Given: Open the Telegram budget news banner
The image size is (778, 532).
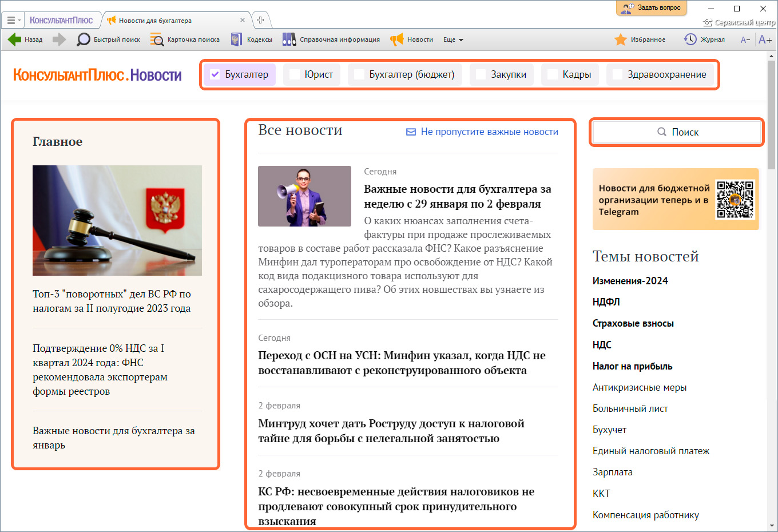Looking at the screenshot, I should tap(676, 199).
